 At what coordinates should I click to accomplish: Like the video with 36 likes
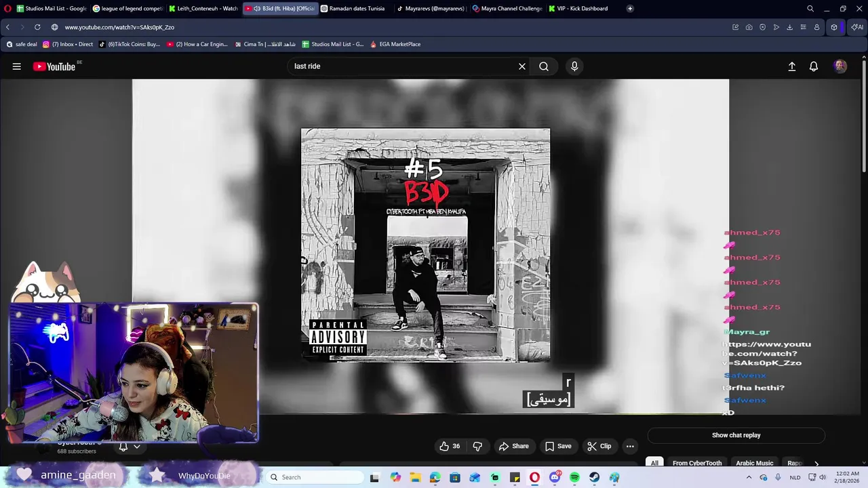tap(450, 446)
